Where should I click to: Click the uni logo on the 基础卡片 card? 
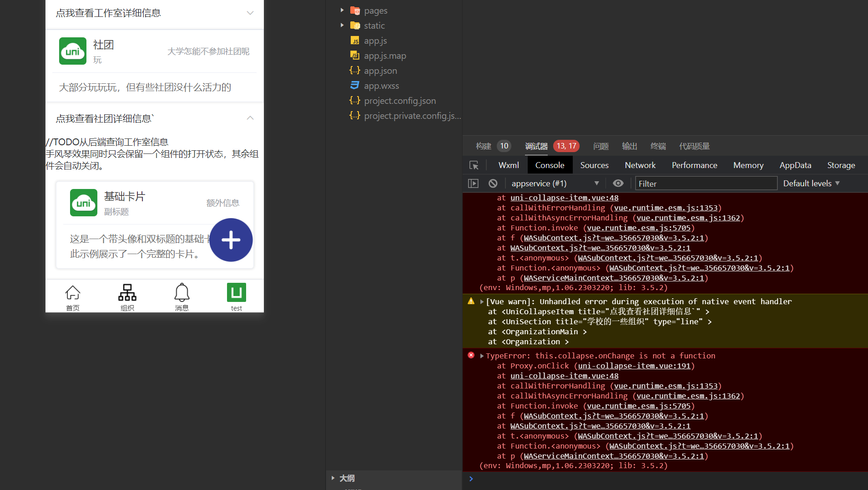click(84, 203)
